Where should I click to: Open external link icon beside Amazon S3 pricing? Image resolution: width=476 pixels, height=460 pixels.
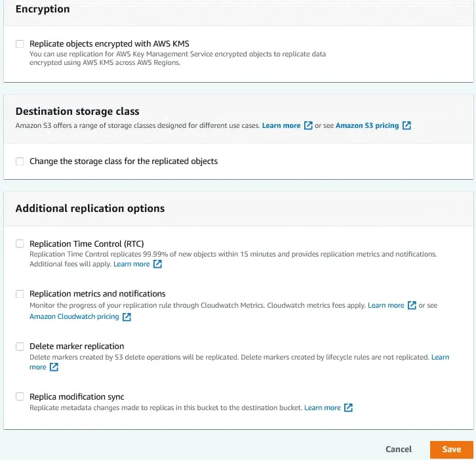(407, 125)
